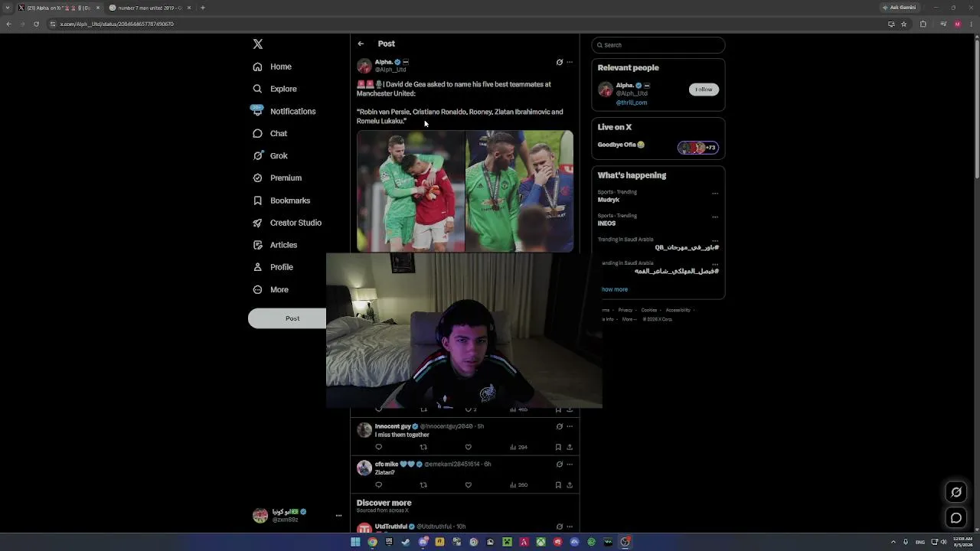
Task: Switch to the 'number 7 man united 2019' tab
Action: [150, 8]
